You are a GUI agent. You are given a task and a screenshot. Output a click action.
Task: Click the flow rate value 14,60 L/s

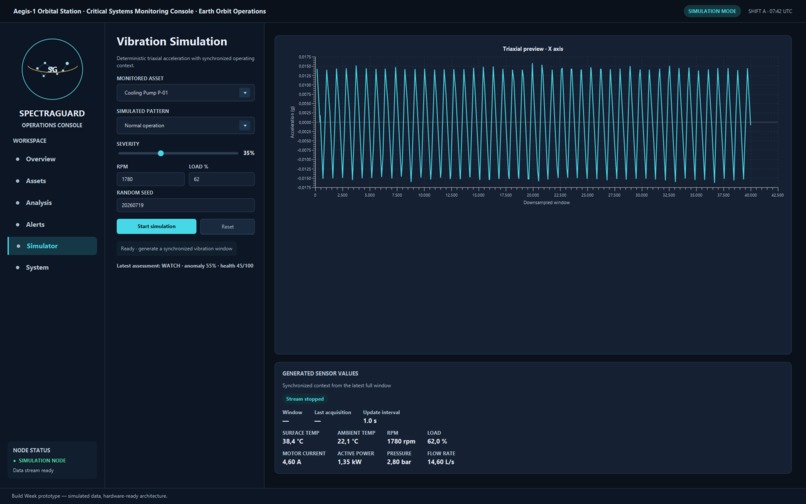click(x=441, y=462)
